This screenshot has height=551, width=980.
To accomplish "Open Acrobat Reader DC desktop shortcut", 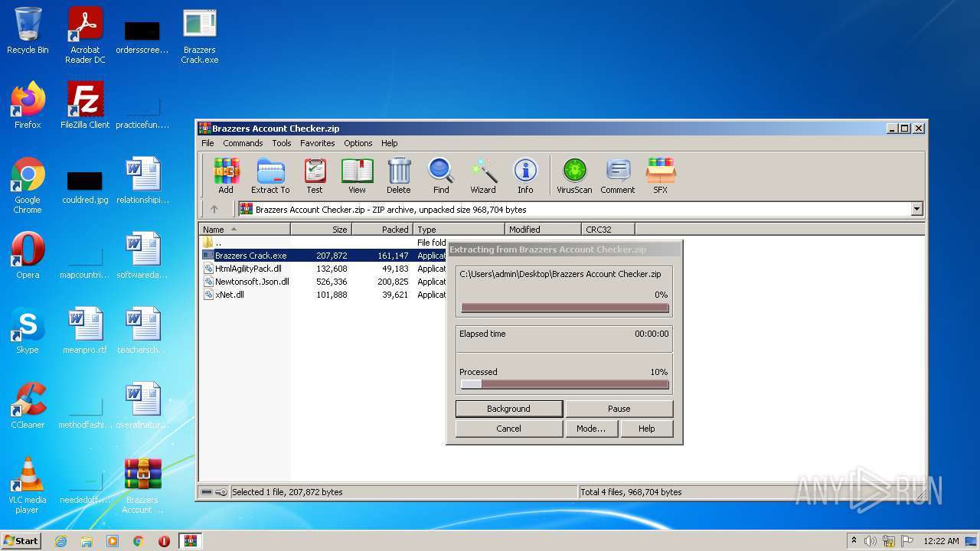I will click(85, 35).
